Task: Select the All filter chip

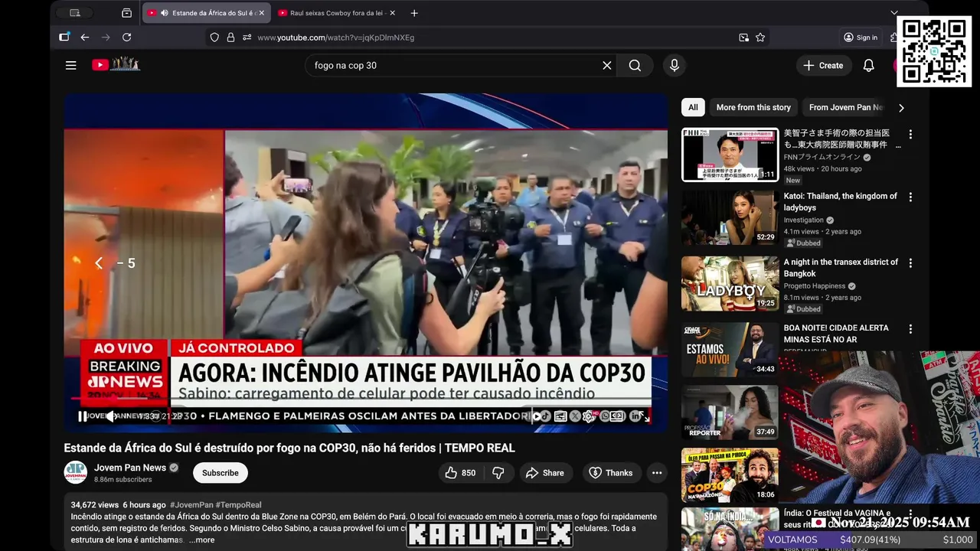Action: pyautogui.click(x=693, y=107)
